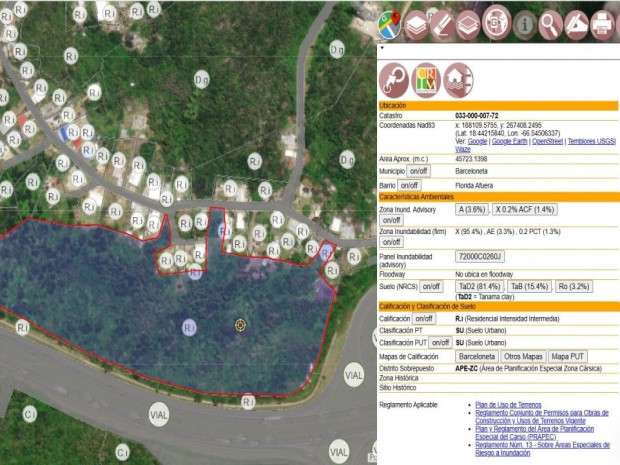Open the info (i) tool

(x=523, y=23)
